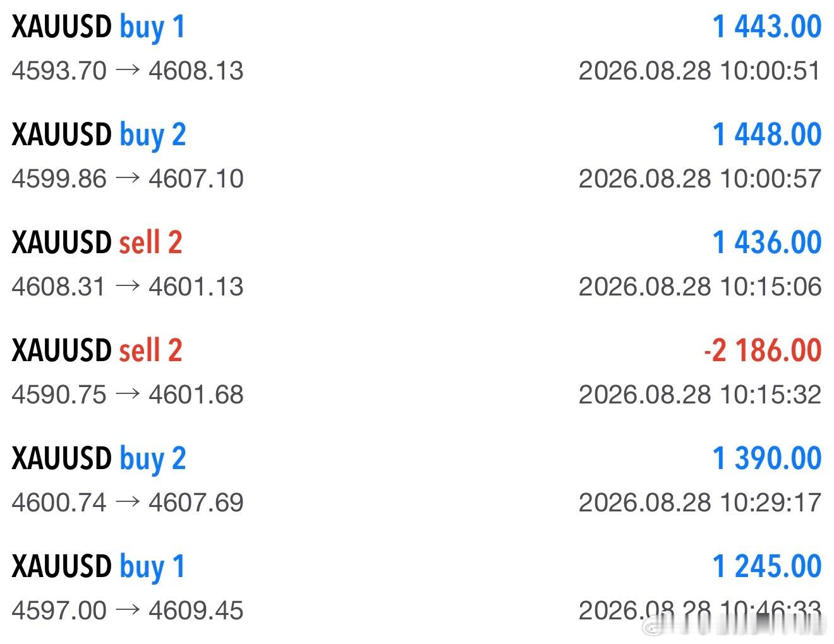Select timestamp 2026.08.28 10:29:17
Screen dimensions: 834x644
coord(700,503)
